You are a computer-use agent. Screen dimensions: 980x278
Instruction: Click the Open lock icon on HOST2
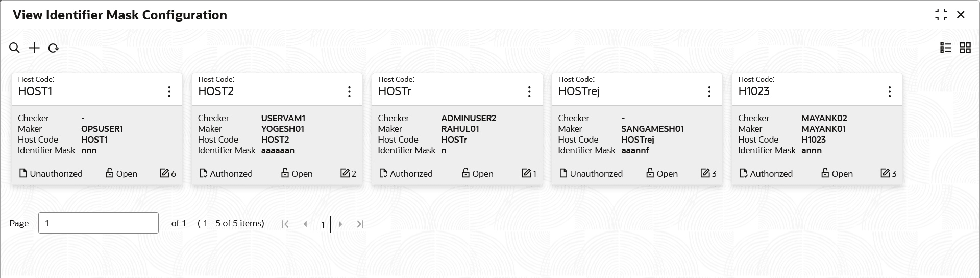[285, 173]
